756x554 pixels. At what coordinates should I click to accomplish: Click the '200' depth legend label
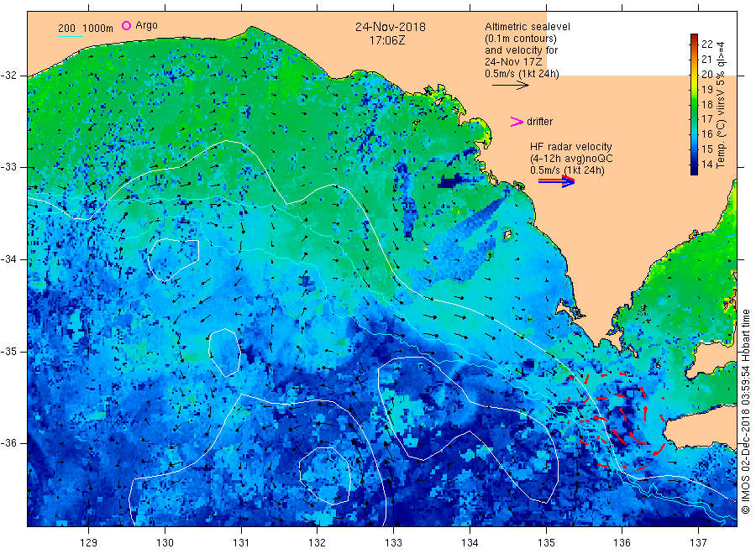(66, 29)
